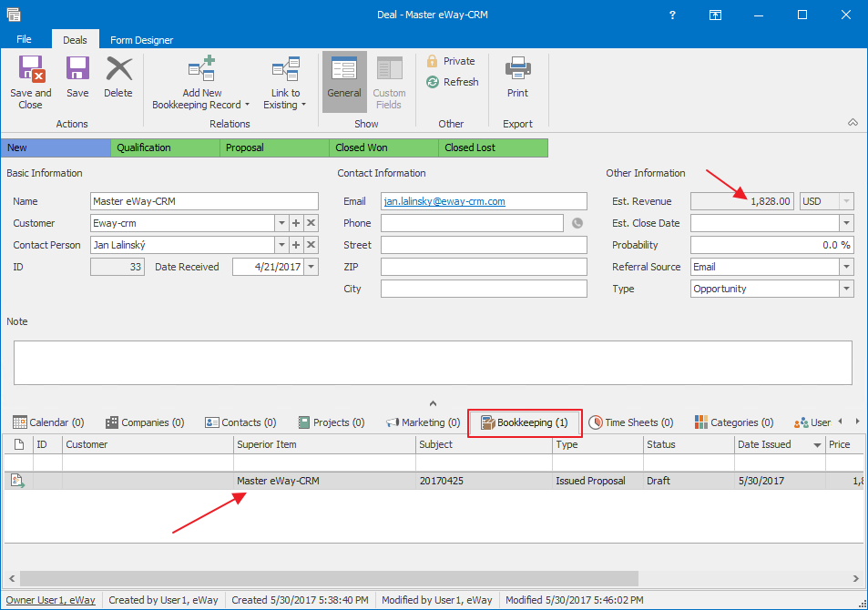868x610 pixels.
Task: Click the Name input field
Action: point(204,201)
